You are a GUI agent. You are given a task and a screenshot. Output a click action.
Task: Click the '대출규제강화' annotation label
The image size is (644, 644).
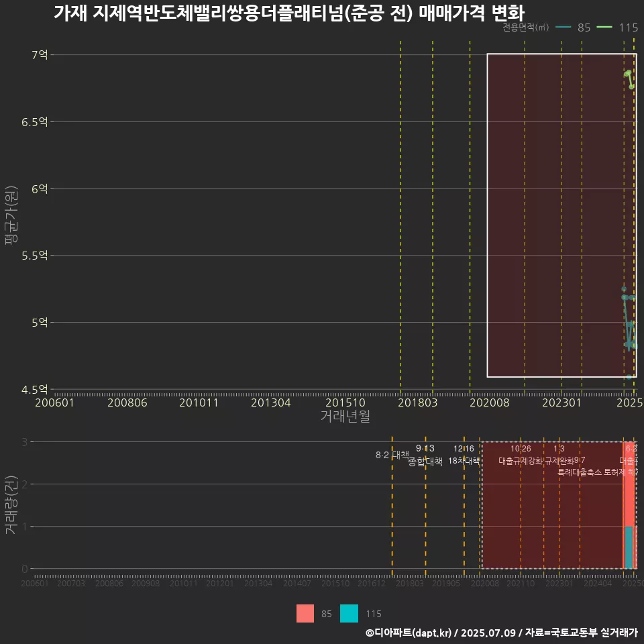(x=521, y=461)
